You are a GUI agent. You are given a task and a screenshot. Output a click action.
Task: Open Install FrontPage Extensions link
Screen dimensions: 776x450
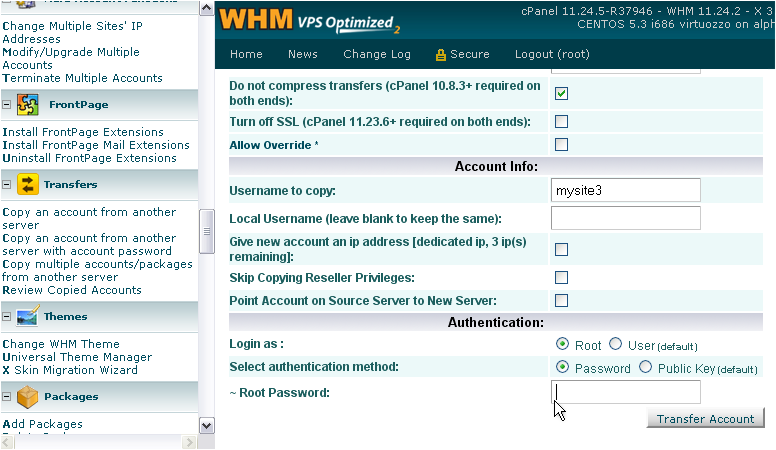[x=83, y=132]
